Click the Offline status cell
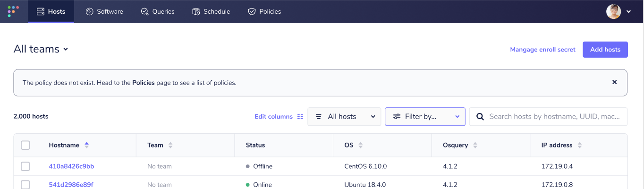Screen dimensions: 644x189 coord(259,166)
